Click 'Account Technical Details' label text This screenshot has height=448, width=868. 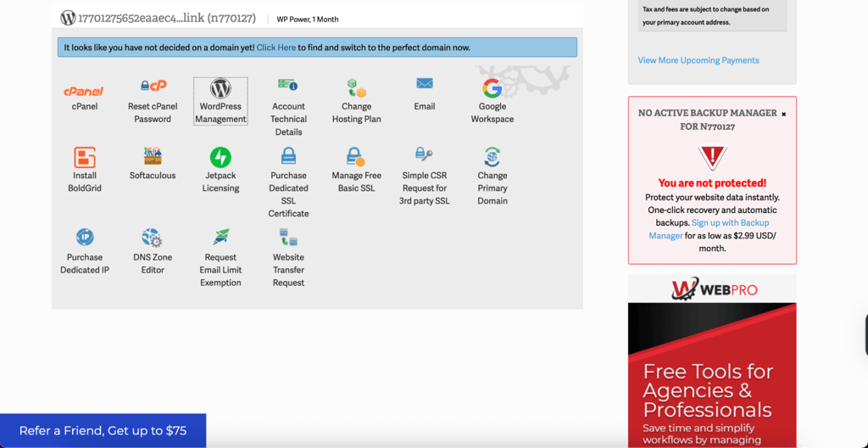(288, 119)
